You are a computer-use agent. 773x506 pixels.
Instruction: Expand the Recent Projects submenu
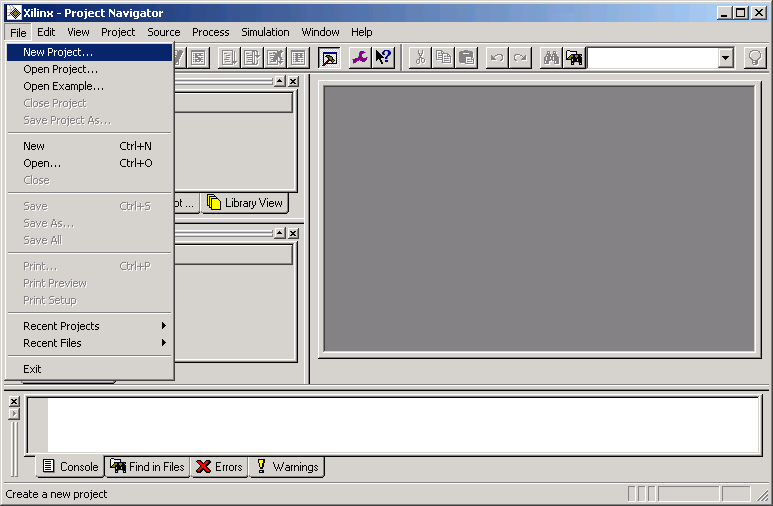pyautogui.click(x=89, y=326)
